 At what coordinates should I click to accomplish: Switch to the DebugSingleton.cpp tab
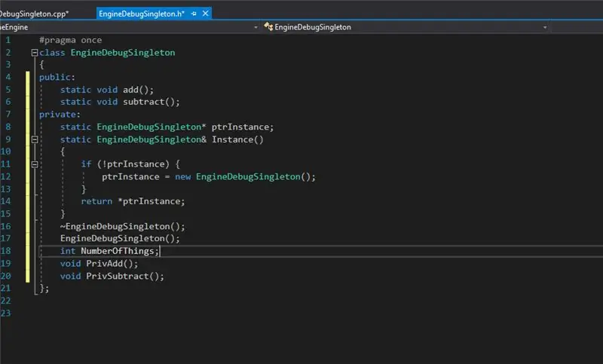pos(34,14)
